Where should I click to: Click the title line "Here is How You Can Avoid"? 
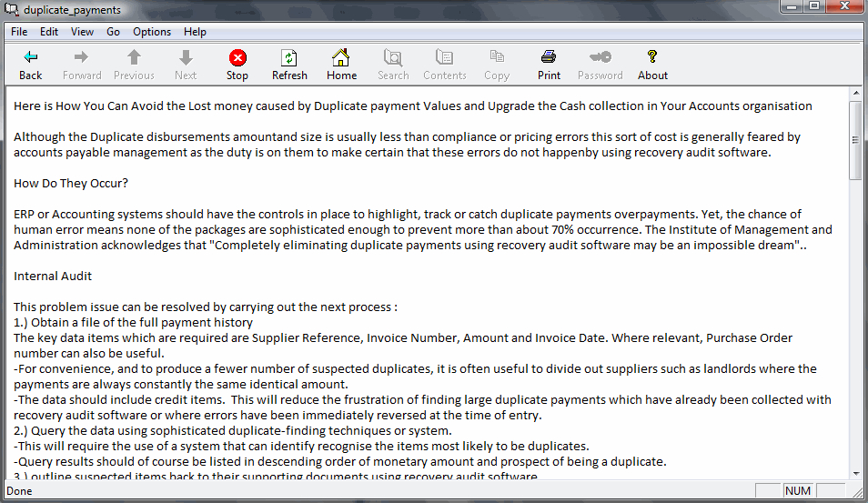pyautogui.click(x=412, y=106)
